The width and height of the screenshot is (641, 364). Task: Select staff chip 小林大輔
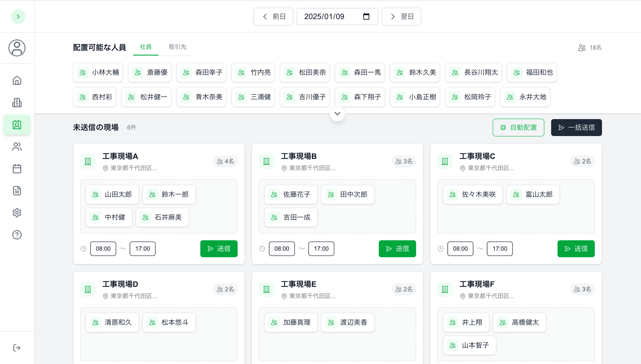pyautogui.click(x=98, y=72)
